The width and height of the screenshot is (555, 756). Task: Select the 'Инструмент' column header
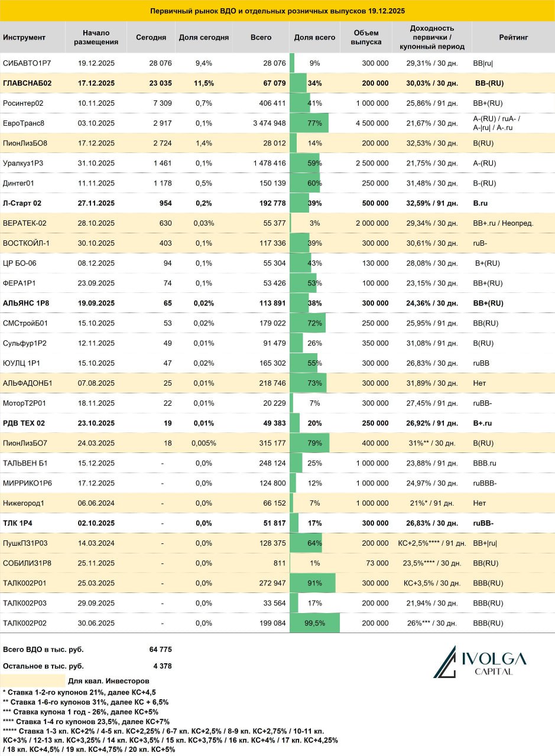(24, 37)
